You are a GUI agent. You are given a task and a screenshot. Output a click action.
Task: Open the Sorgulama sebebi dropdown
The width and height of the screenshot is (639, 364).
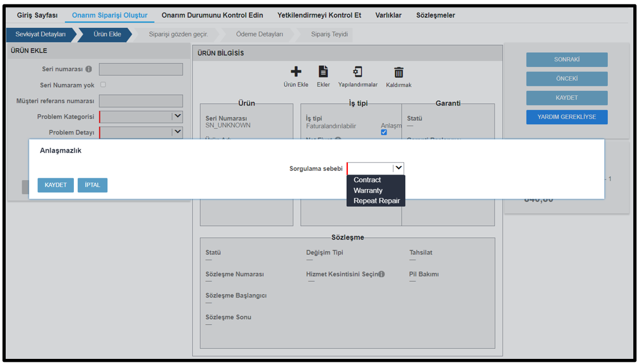tap(375, 168)
